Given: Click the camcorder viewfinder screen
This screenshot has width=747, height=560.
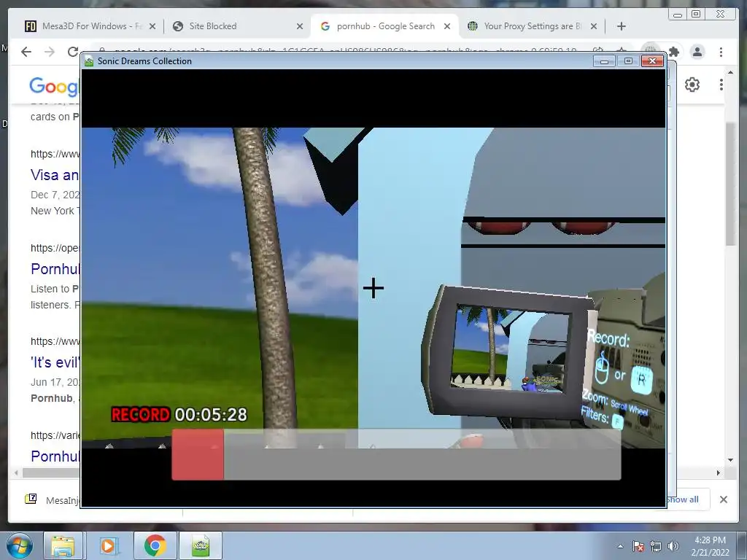Looking at the screenshot, I should [x=510, y=349].
